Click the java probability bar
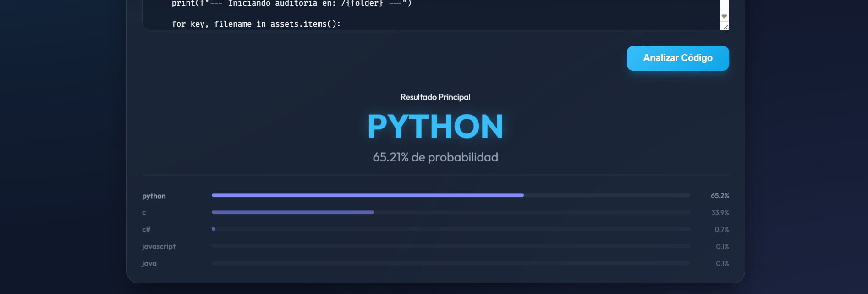 point(450,263)
